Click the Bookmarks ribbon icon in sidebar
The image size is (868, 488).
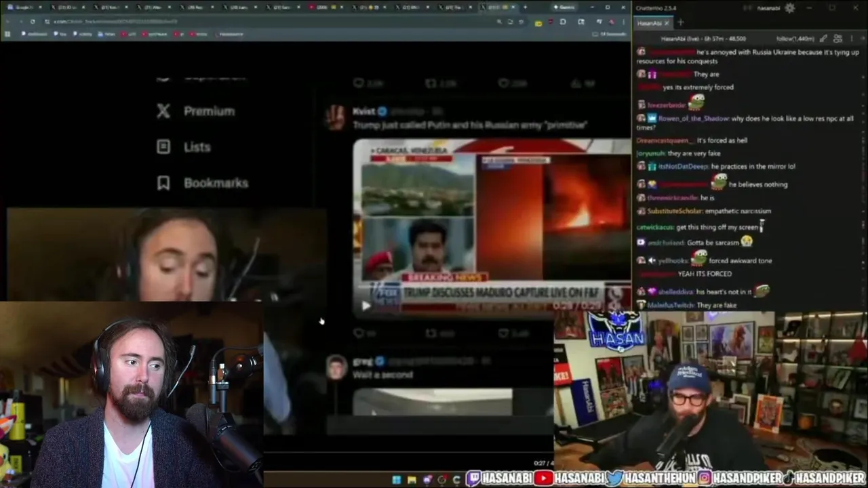[163, 183]
